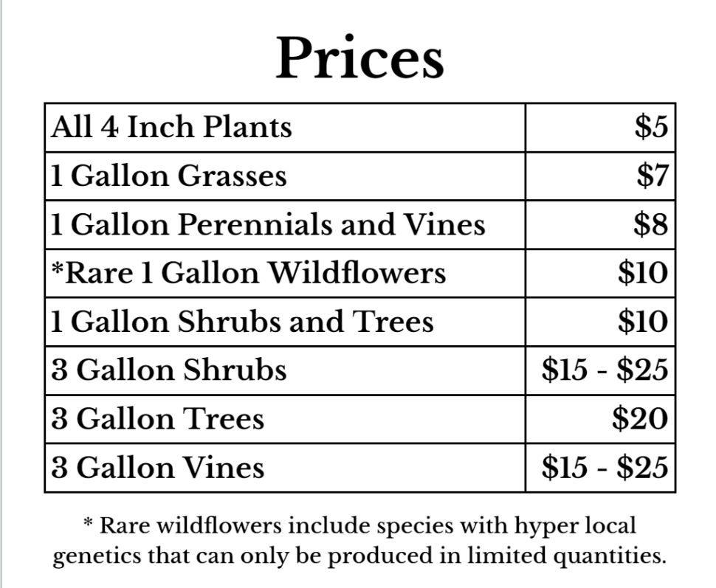Click the 3 Gallon Shrubs price range

tap(605, 370)
